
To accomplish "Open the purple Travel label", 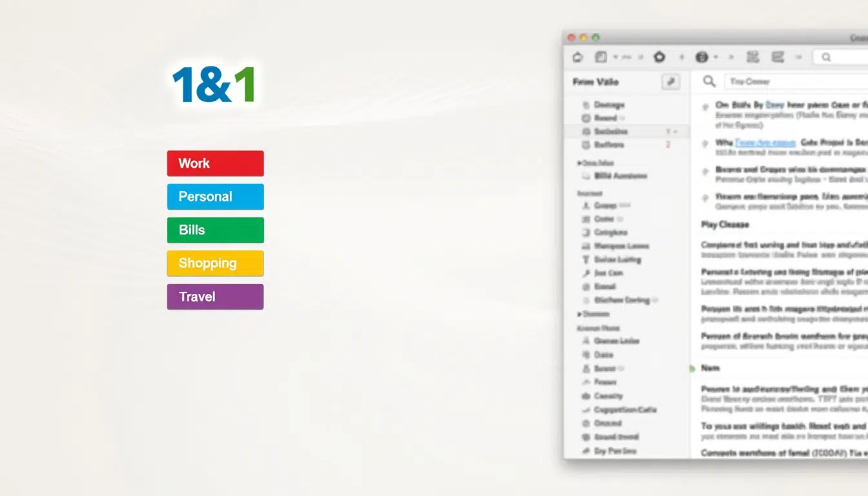I will pos(215,297).
